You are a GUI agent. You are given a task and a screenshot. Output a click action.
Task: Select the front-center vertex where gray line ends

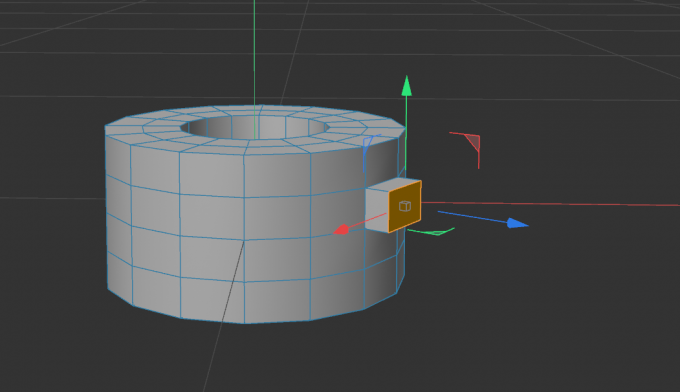click(245, 240)
